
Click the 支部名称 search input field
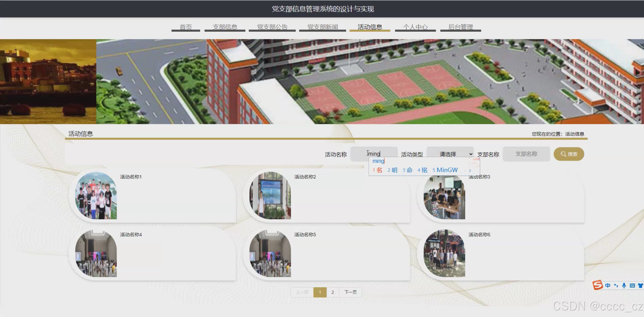click(x=526, y=154)
